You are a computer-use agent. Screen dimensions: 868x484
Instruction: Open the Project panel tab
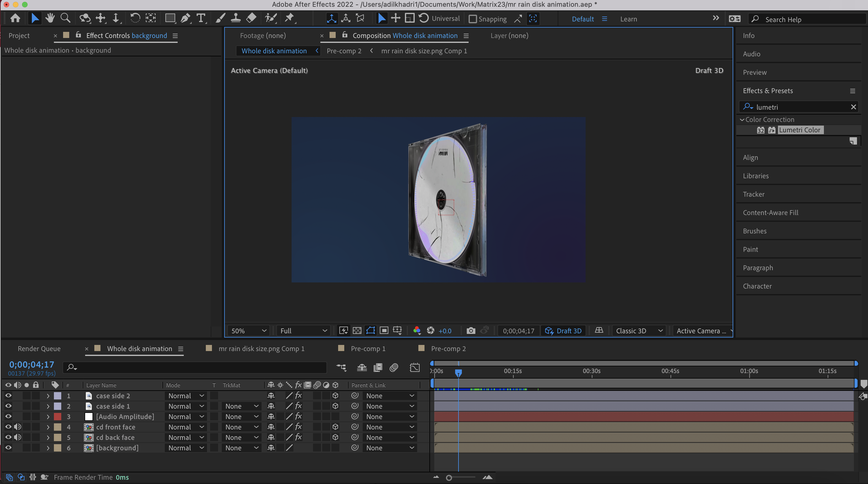(19, 36)
